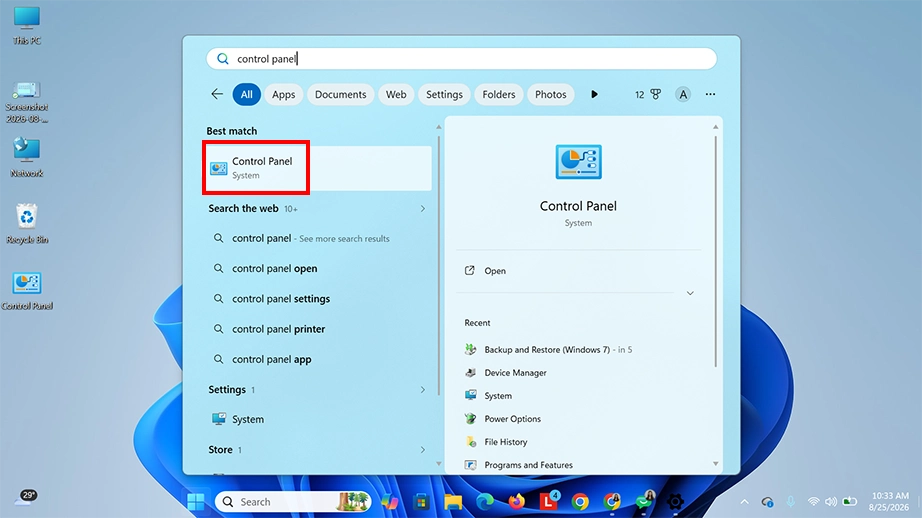Switch to the Folders filter tab
The image size is (922, 518).
point(499,94)
